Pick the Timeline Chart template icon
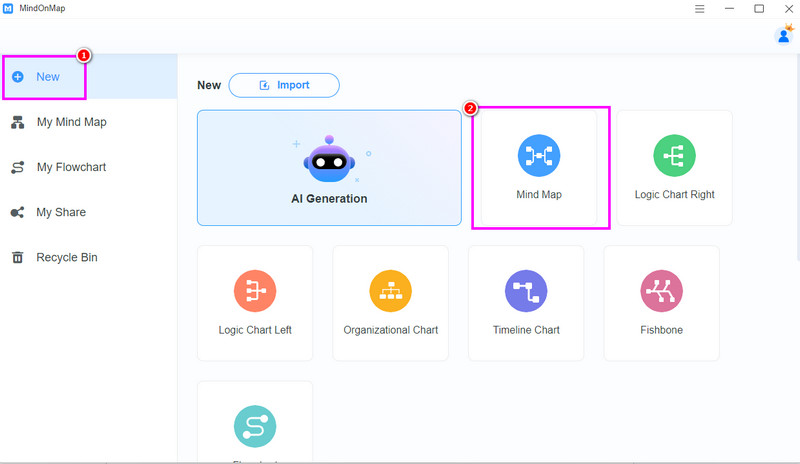The height and width of the screenshot is (464, 800). pos(526,291)
